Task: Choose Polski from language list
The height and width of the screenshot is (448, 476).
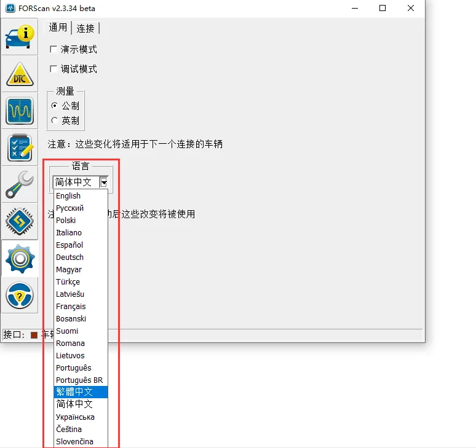Action: tap(81, 220)
